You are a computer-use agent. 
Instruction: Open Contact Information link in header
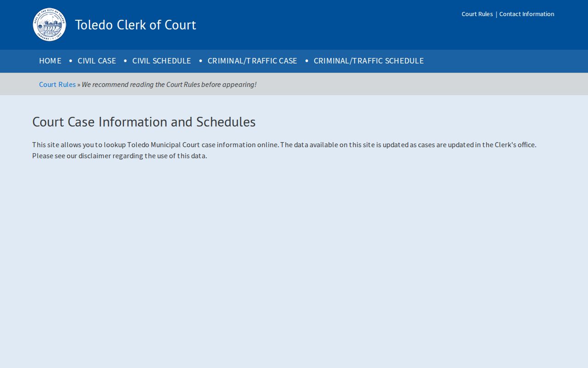click(526, 14)
